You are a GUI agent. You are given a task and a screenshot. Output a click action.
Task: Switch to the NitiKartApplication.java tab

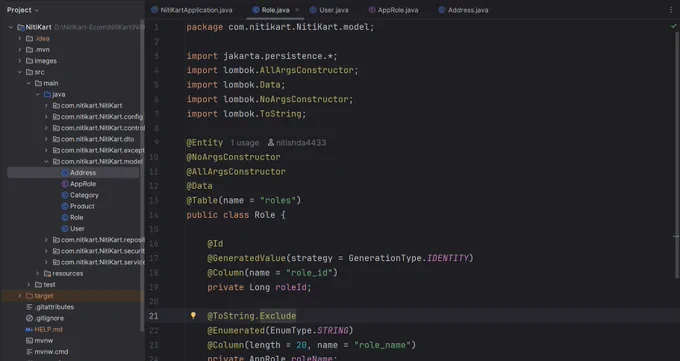tap(192, 10)
